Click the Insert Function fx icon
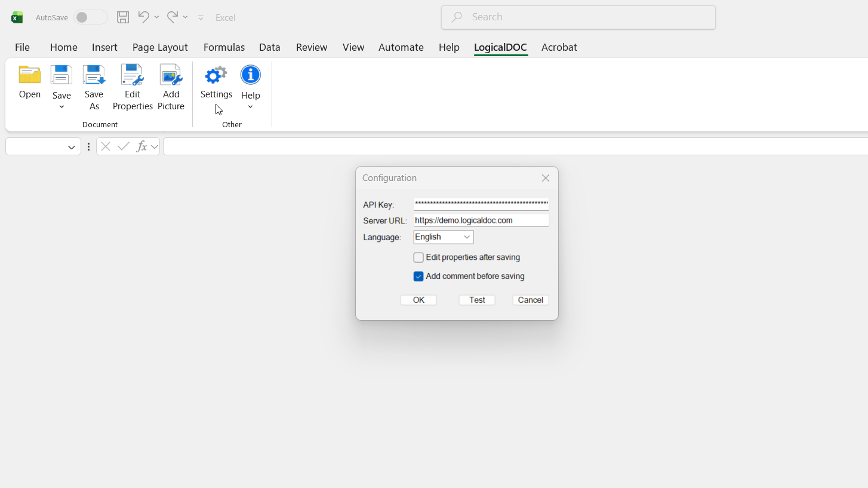The width and height of the screenshot is (868, 488). (141, 146)
